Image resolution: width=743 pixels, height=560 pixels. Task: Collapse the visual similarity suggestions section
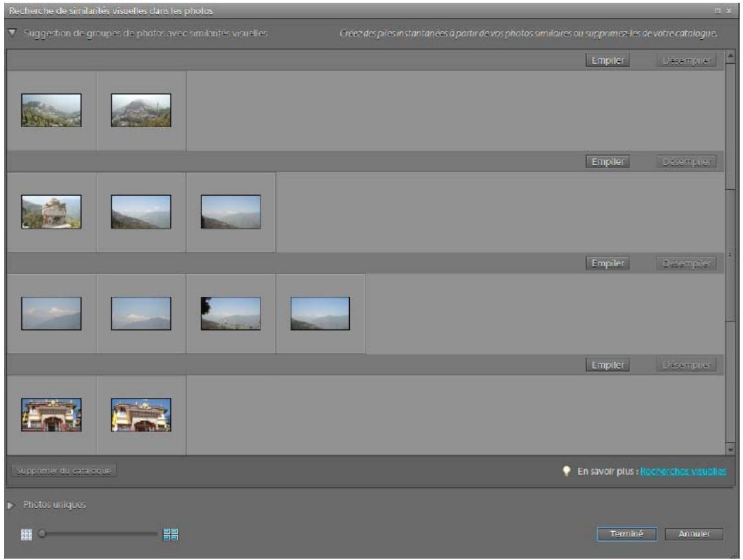(12, 33)
